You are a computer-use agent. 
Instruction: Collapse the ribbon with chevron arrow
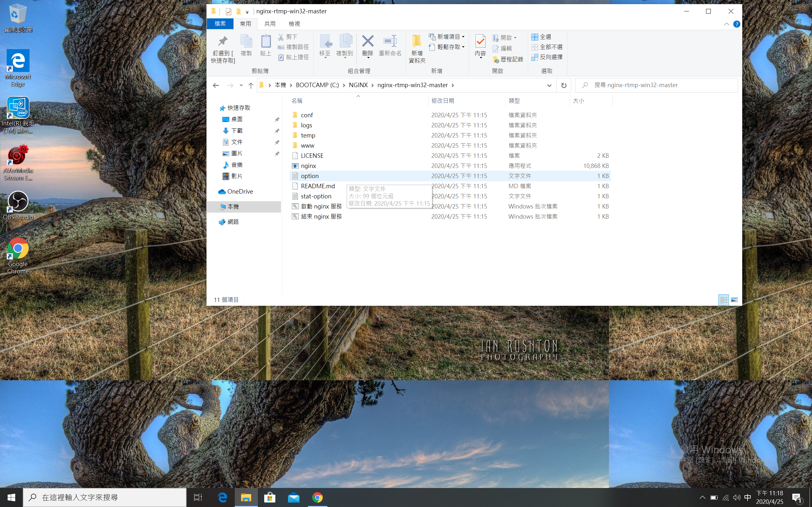[x=726, y=24]
